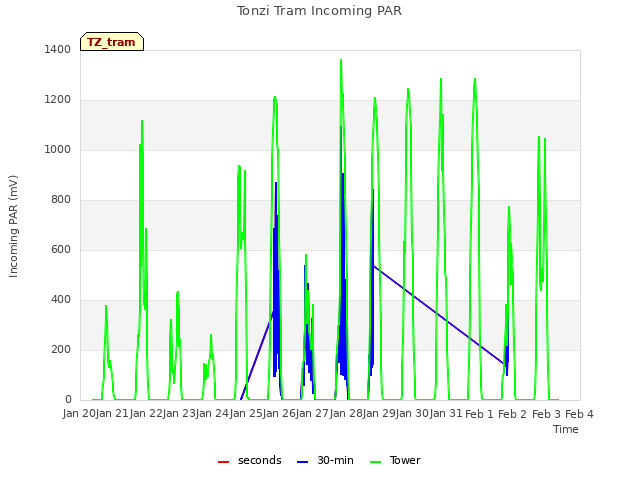
Task: Select the red seconds legend color marker
Action: 223,462
